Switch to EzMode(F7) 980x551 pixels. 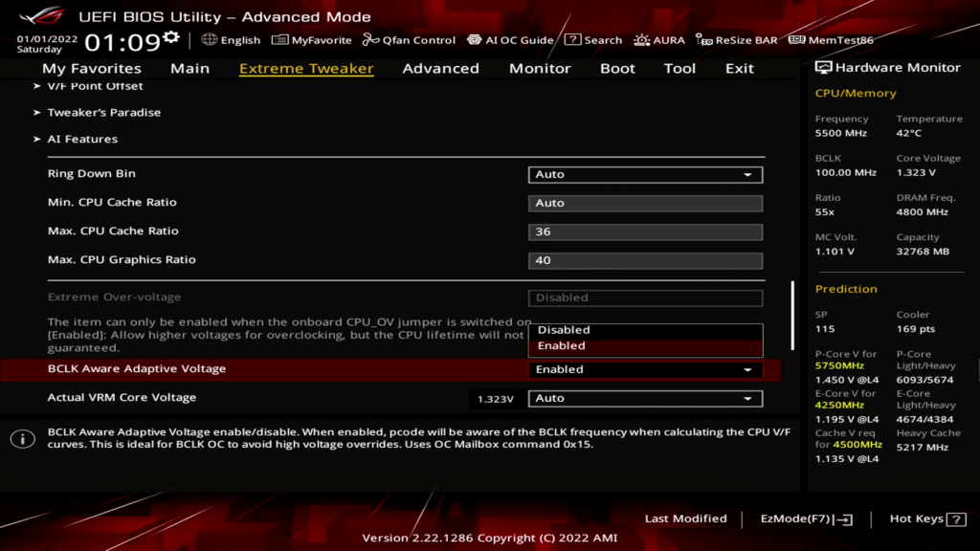click(x=806, y=519)
